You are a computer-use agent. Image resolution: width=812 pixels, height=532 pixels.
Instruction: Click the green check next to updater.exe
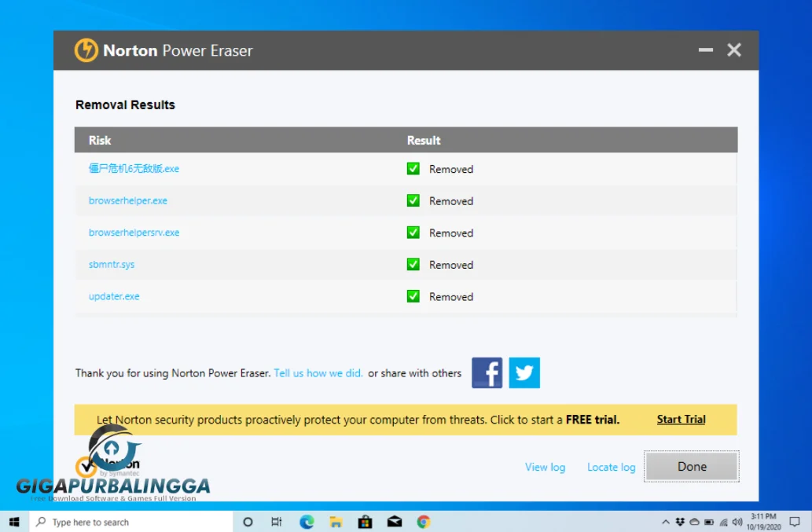tap(413, 296)
